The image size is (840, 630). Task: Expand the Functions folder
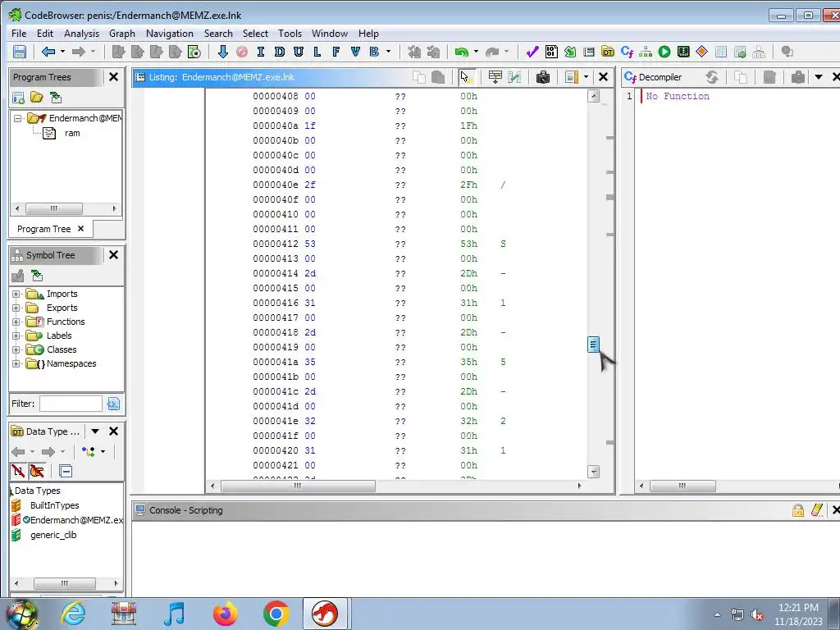[x=16, y=322]
